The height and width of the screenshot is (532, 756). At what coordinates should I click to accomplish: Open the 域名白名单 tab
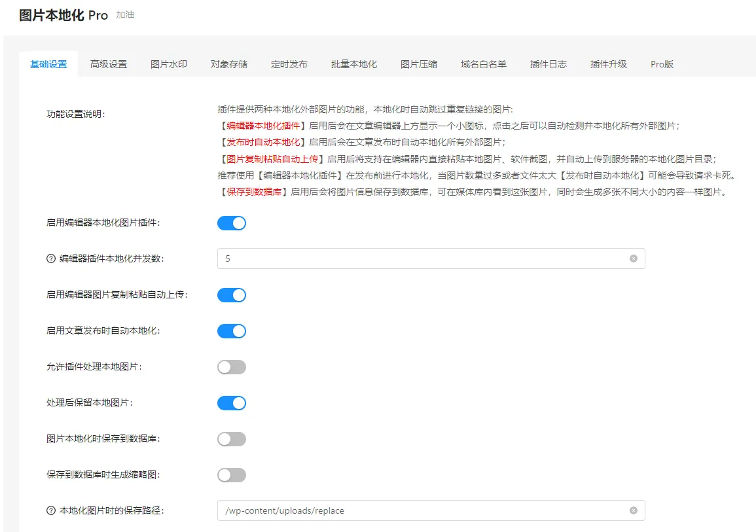click(x=484, y=64)
